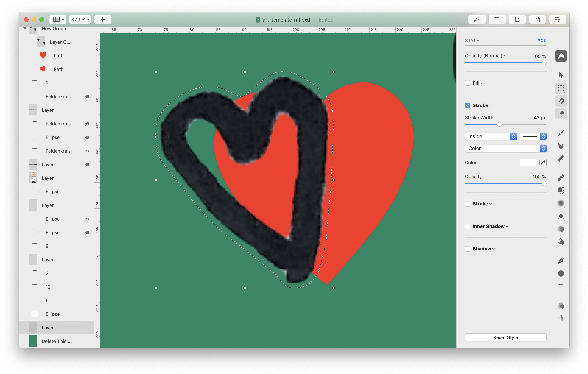The image size is (588, 374).
Task: Select the Paint Brush tool
Action: (x=561, y=133)
